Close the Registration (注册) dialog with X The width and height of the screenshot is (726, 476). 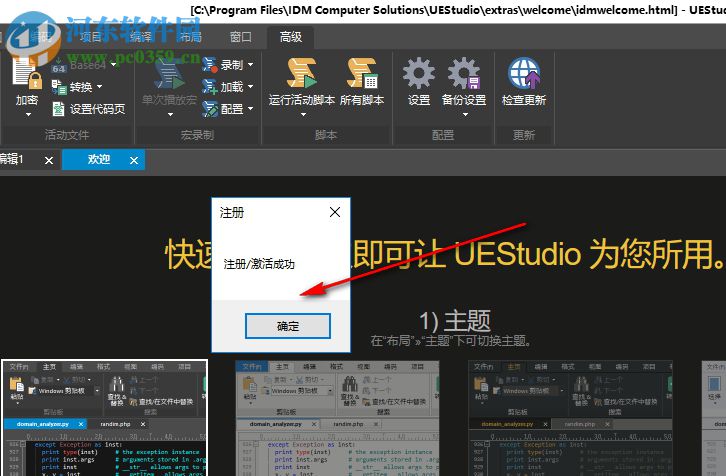pyautogui.click(x=335, y=212)
